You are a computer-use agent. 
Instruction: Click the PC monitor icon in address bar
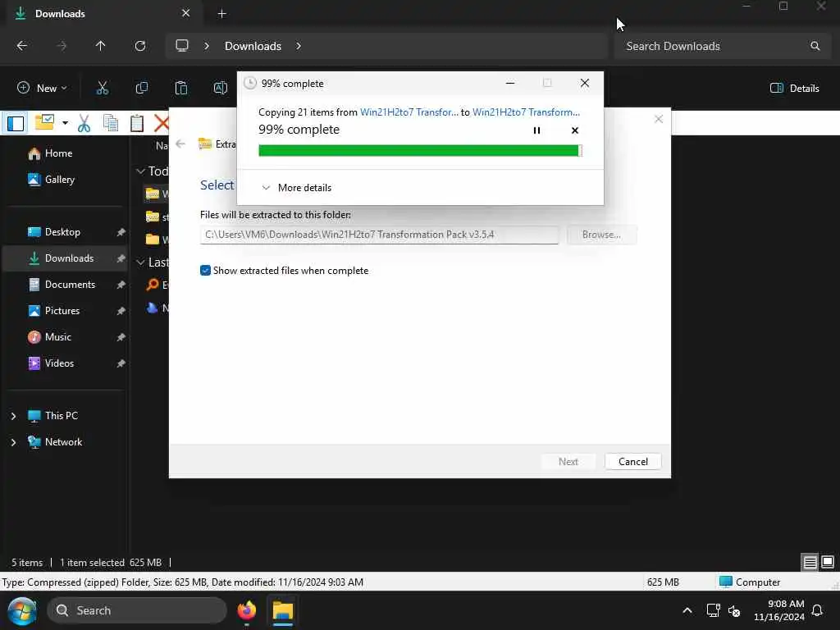tap(182, 46)
